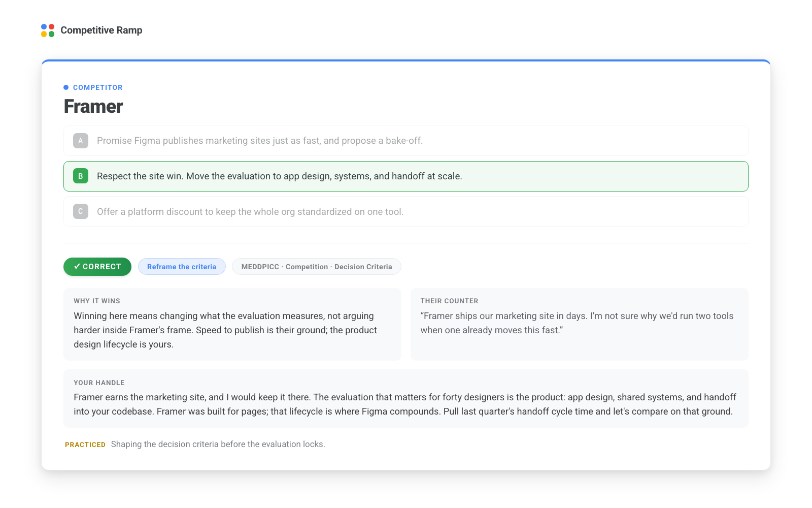Screen dimensions: 812x508
Task: Select answer option A letter badge
Action: pos(81,141)
